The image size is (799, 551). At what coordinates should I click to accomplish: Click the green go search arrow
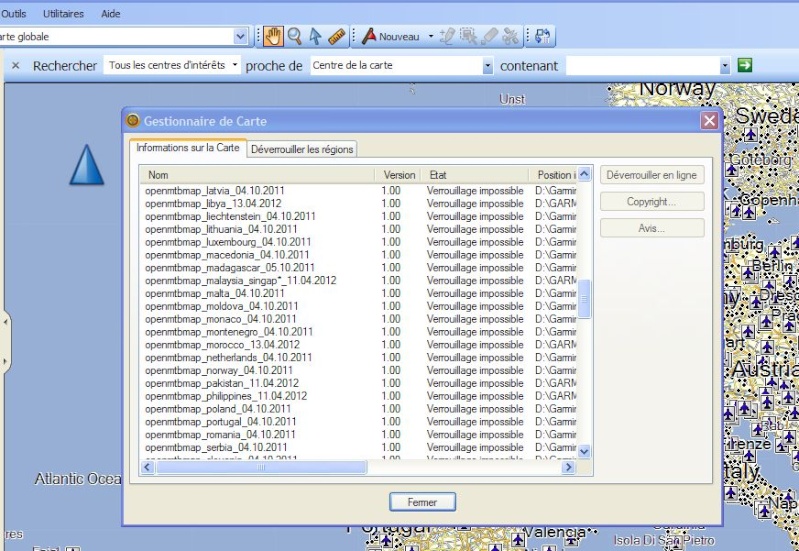point(744,65)
